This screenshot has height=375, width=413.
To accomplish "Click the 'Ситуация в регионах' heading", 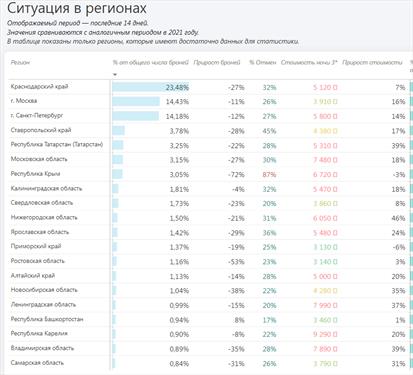I will pyautogui.click(x=77, y=8).
